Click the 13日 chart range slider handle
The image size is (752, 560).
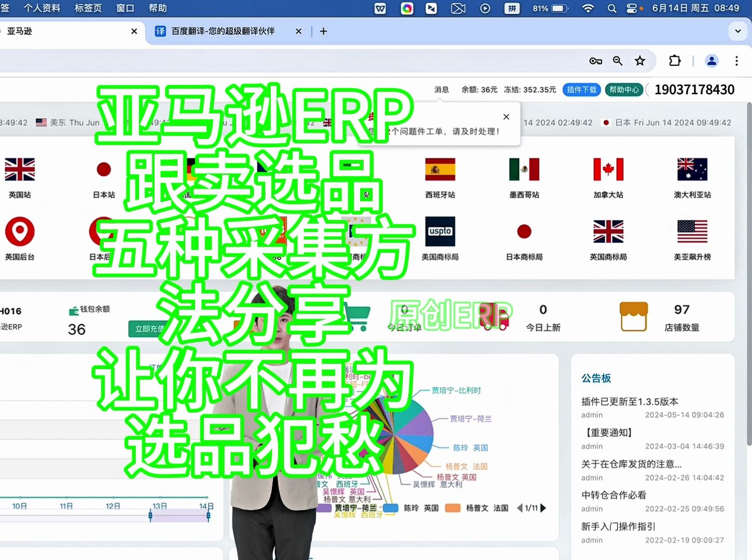pyautogui.click(x=151, y=515)
